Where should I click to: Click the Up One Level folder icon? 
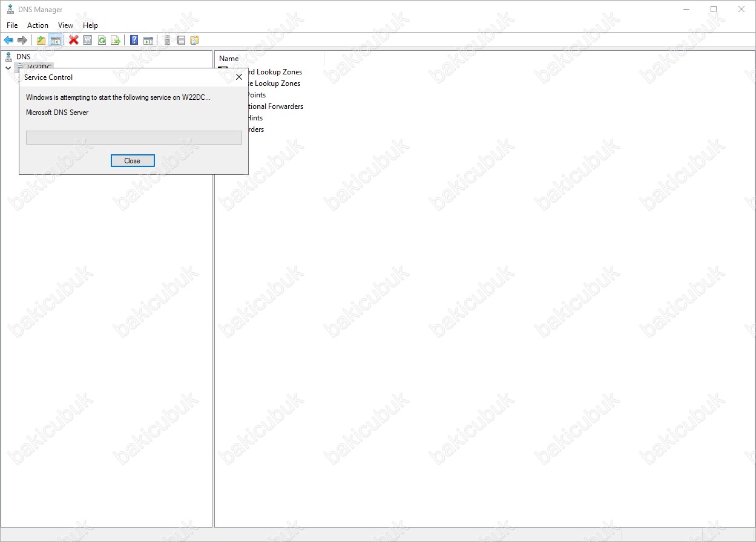41,41
